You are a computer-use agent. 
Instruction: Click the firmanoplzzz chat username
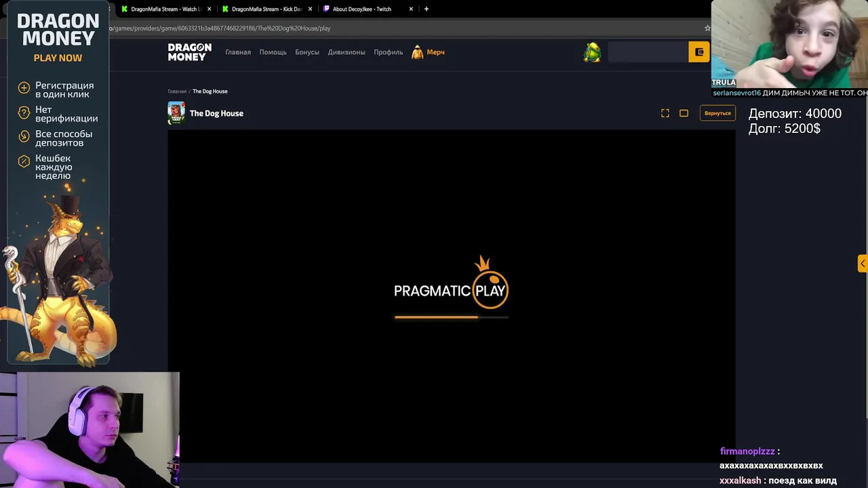tap(747, 451)
